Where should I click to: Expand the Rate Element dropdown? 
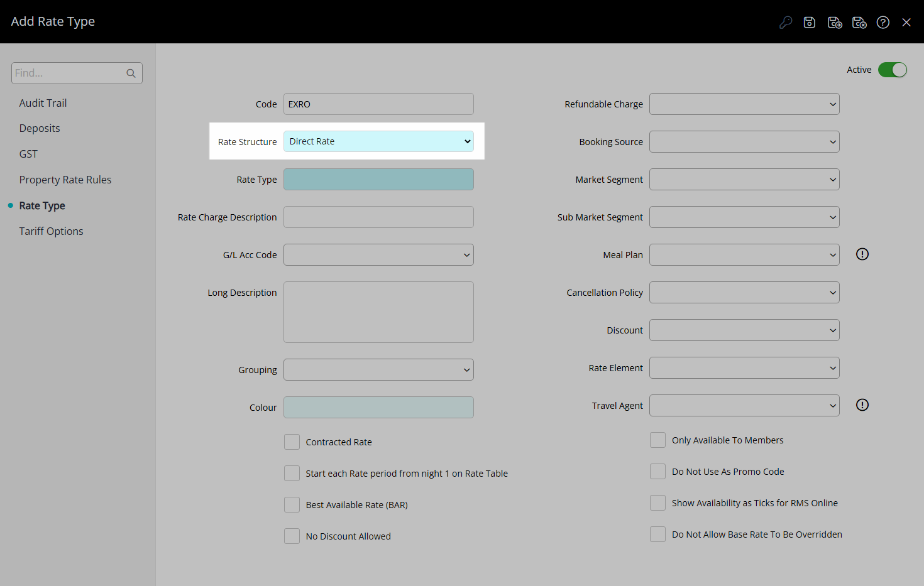click(x=744, y=368)
